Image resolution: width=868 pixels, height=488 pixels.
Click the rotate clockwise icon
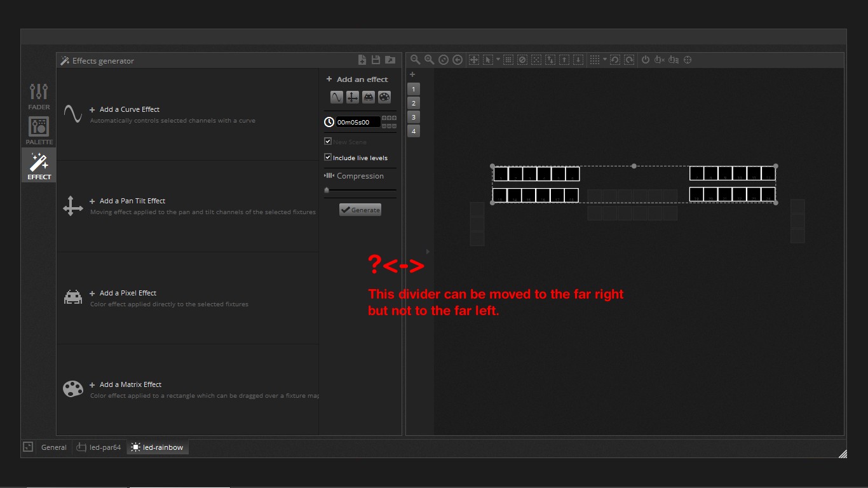click(x=629, y=60)
